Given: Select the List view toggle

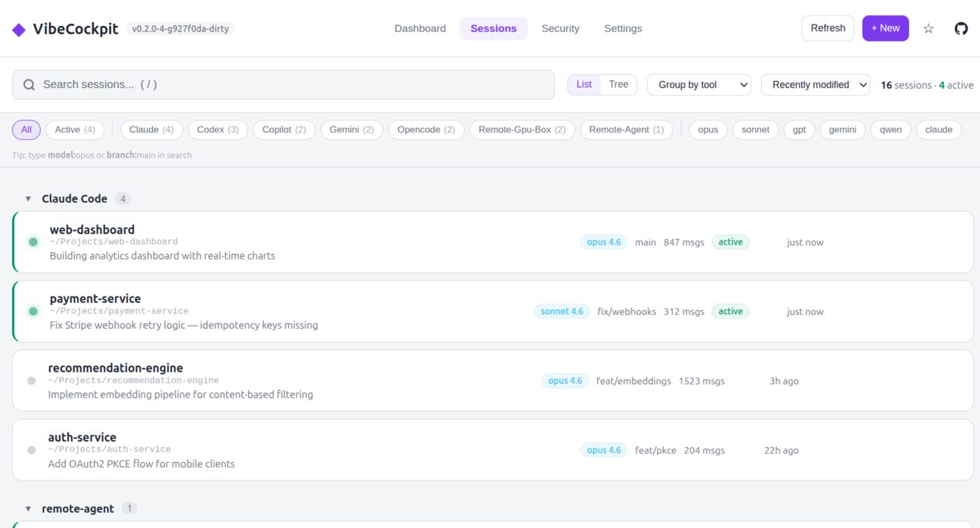Looking at the screenshot, I should tap(584, 84).
